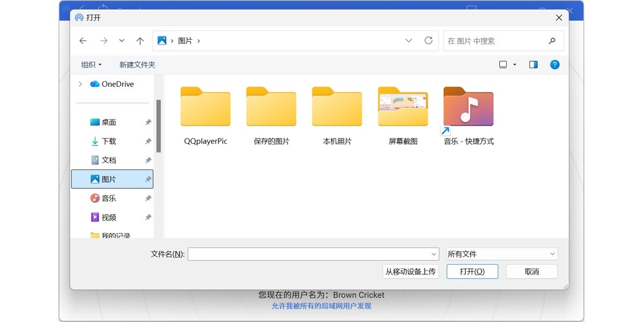Unpin 桌面 from quick access
The width and height of the screenshot is (644, 322).
pyautogui.click(x=148, y=122)
